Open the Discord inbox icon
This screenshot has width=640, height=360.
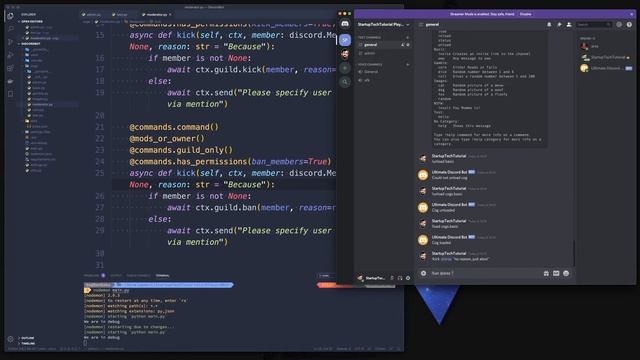click(x=619, y=24)
